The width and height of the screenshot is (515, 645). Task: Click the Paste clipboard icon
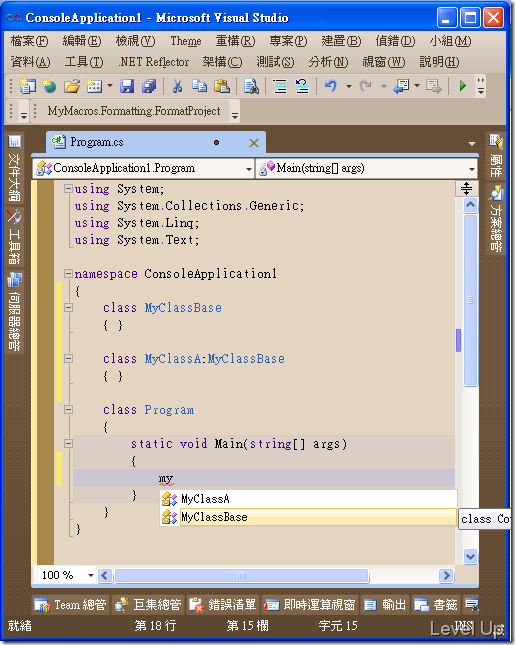click(222, 86)
